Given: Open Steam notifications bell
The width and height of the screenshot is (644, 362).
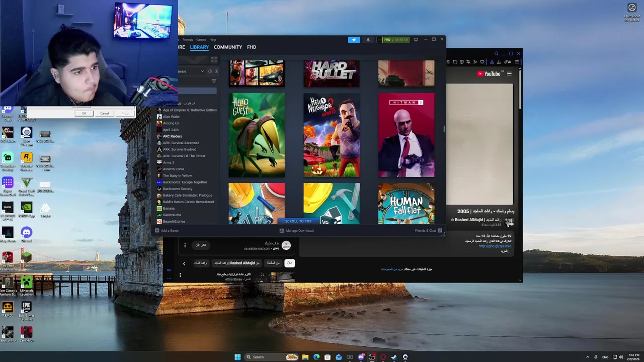Looking at the screenshot, I should coord(368,40).
